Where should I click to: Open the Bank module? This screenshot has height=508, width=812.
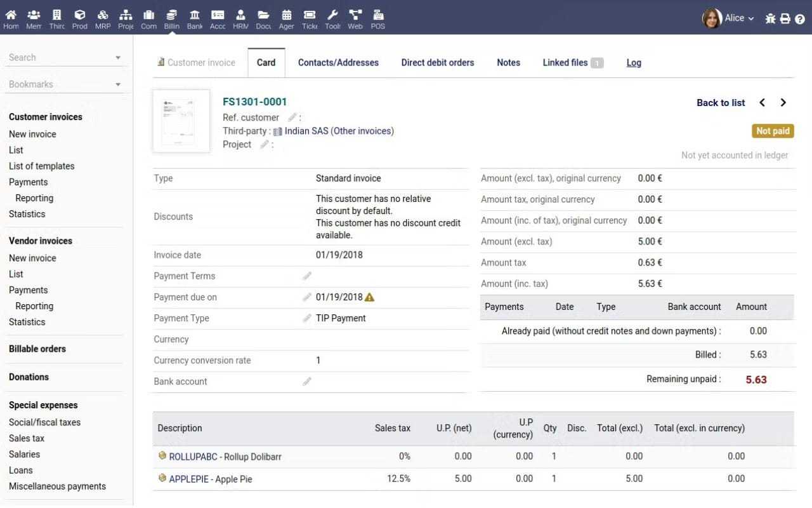tap(195, 18)
